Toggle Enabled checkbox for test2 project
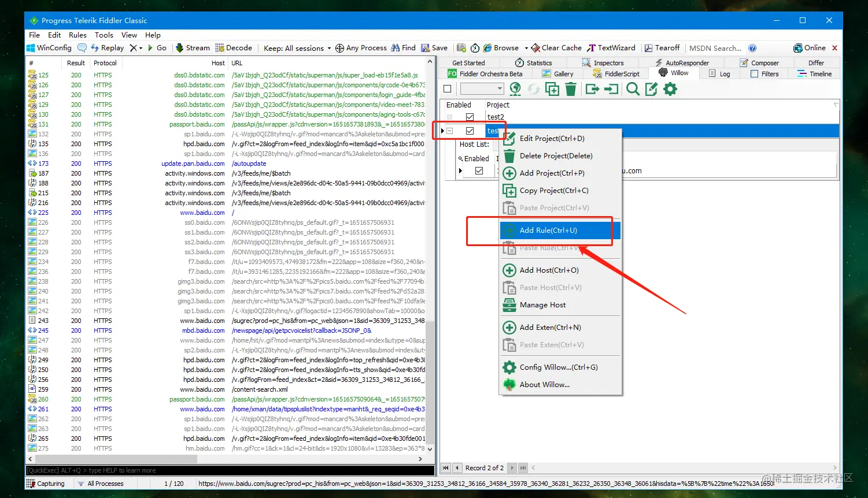 (x=470, y=117)
